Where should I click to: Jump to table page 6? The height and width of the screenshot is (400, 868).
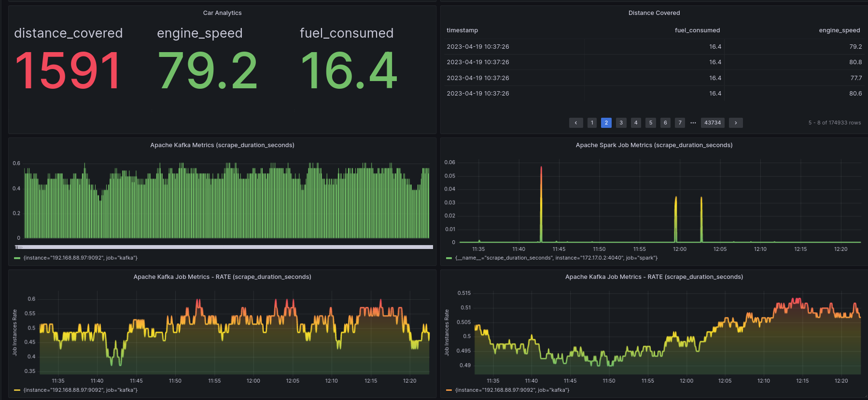point(665,123)
